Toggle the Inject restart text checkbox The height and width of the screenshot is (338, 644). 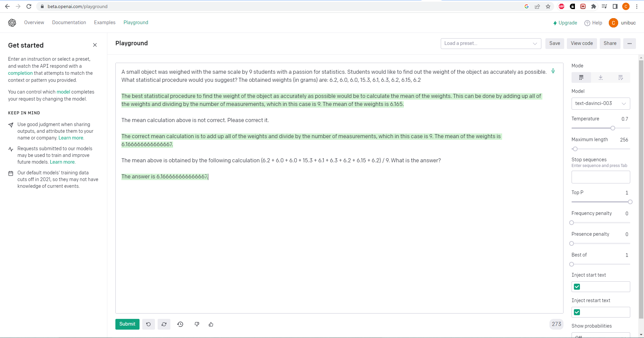coord(577,312)
